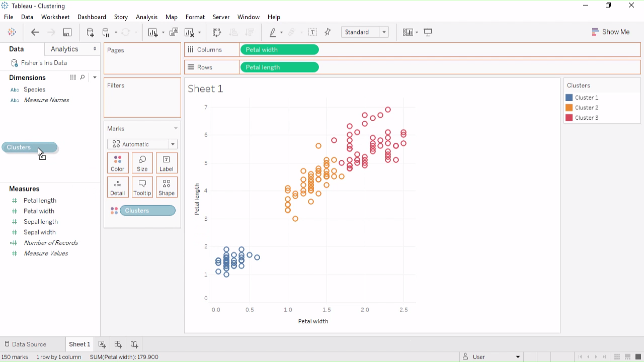Click the Color button on Marks card
644x362 pixels.
click(118, 163)
